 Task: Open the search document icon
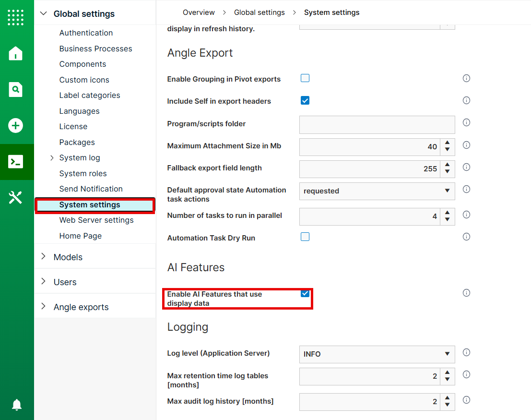click(x=15, y=89)
